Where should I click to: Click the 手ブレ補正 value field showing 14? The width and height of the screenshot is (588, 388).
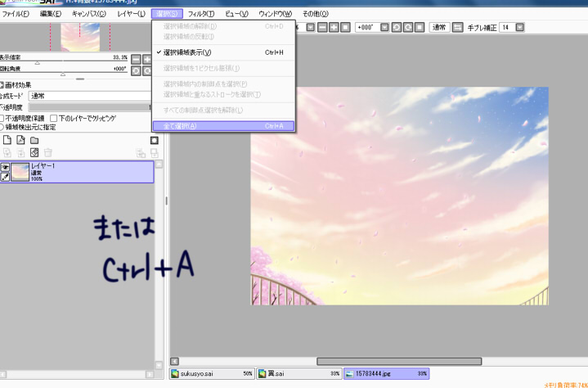tap(507, 27)
